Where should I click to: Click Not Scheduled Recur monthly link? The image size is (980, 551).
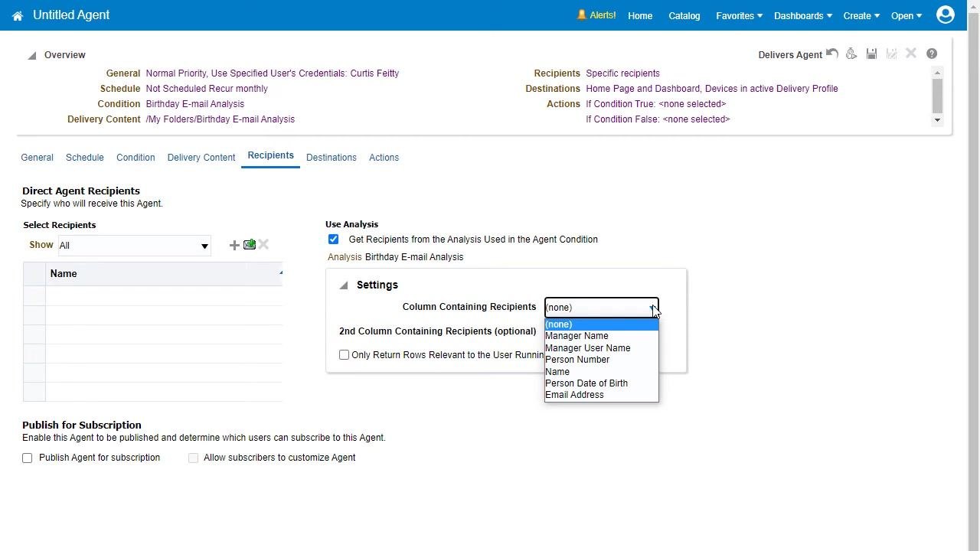pyautogui.click(x=207, y=89)
